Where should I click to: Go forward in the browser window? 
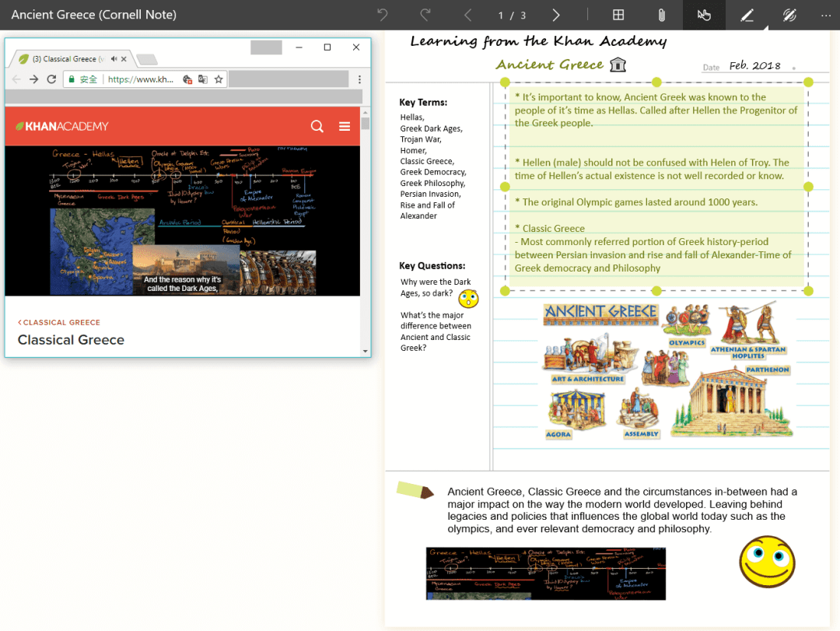33,79
